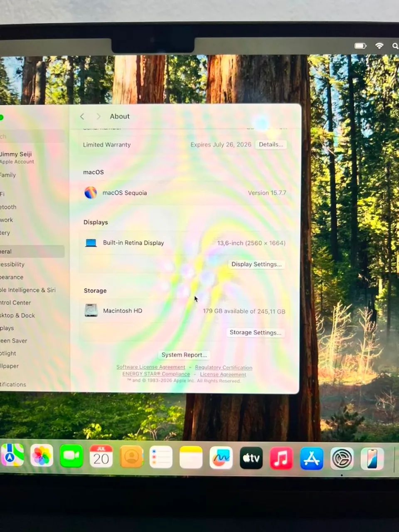Image resolution: width=399 pixels, height=532 pixels.
Task: Click the System Report button
Action: pyautogui.click(x=184, y=355)
